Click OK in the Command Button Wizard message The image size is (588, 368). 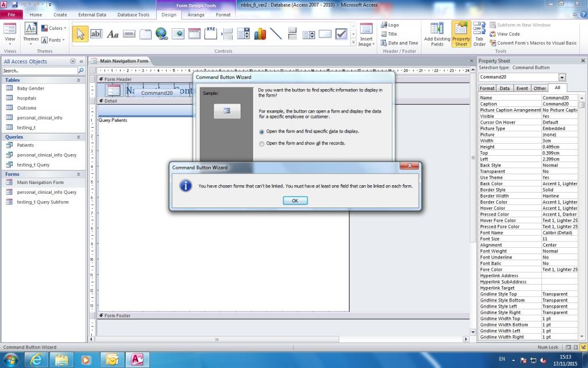pos(295,201)
